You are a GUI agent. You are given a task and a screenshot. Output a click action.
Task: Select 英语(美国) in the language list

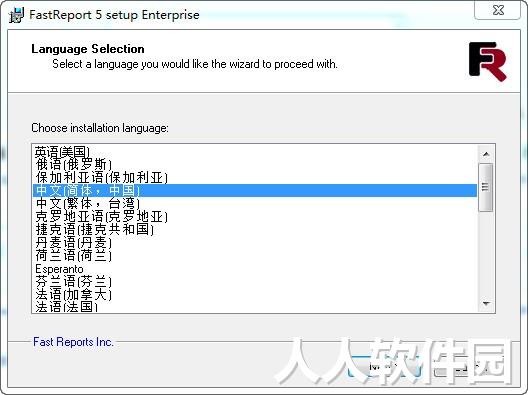[x=62, y=152]
